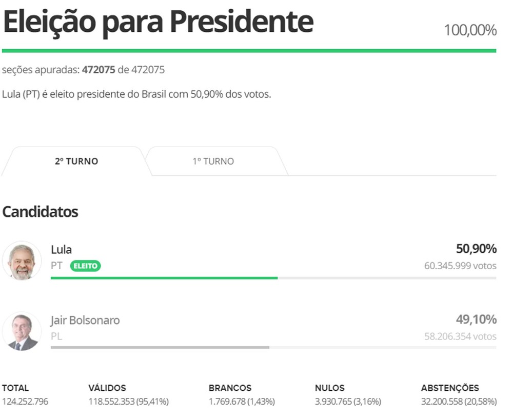Click Bolsonaro's 49,10% percentage

pos(476,320)
